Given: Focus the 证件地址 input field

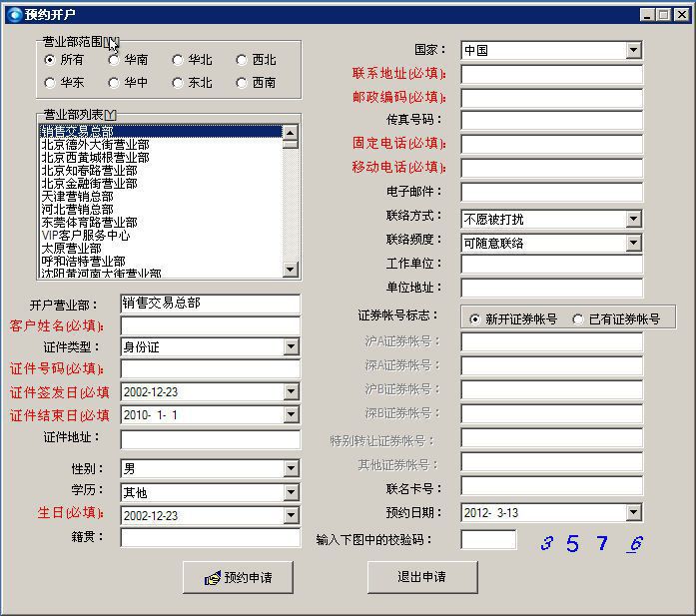Looking at the screenshot, I should point(211,440).
